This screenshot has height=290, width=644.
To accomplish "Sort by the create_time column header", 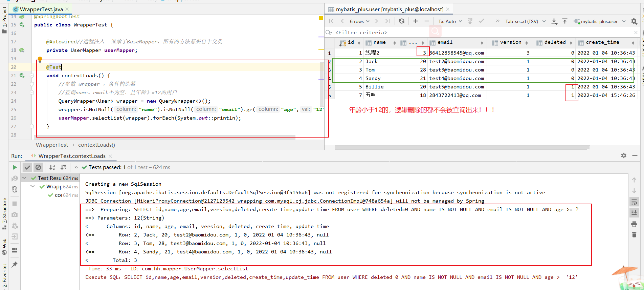I will click(606, 42).
